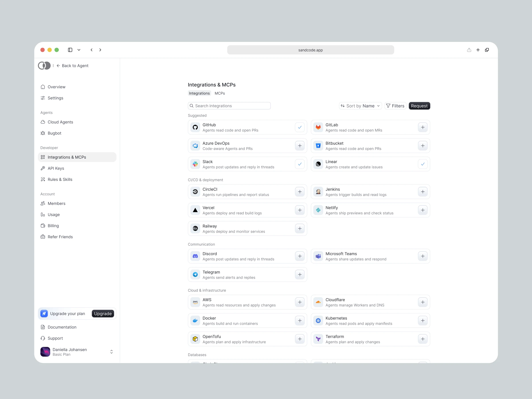This screenshot has height=399, width=532.
Task: Add the Azure DevOps integration
Action: pos(300,146)
